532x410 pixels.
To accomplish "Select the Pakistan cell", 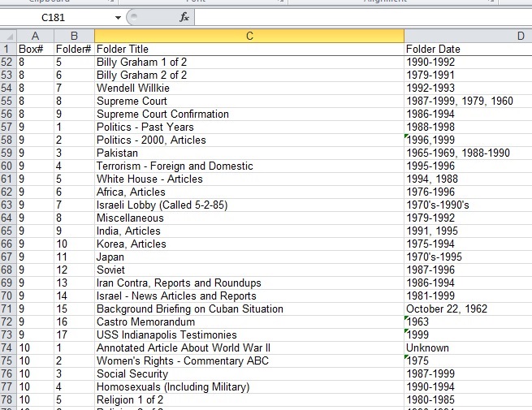I will 249,153.
